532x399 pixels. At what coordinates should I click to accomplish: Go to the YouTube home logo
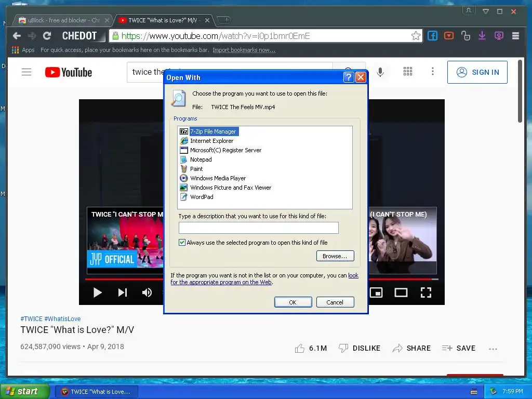pos(69,72)
